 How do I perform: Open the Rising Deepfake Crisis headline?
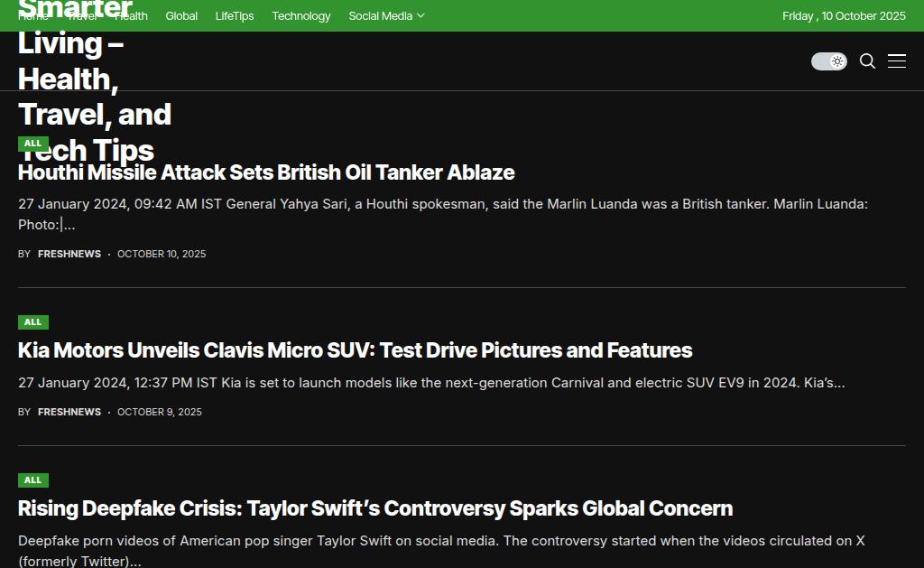[374, 508]
